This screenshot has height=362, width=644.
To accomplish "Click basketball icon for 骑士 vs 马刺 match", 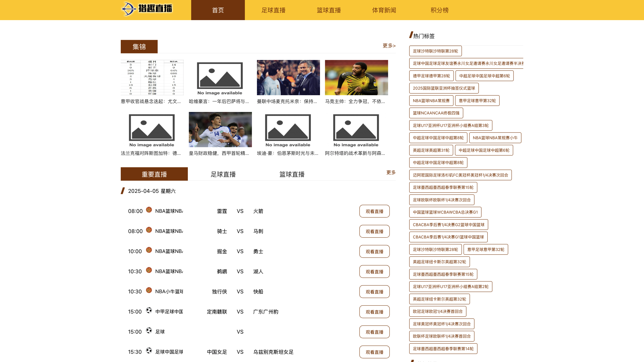I will 149,230.
